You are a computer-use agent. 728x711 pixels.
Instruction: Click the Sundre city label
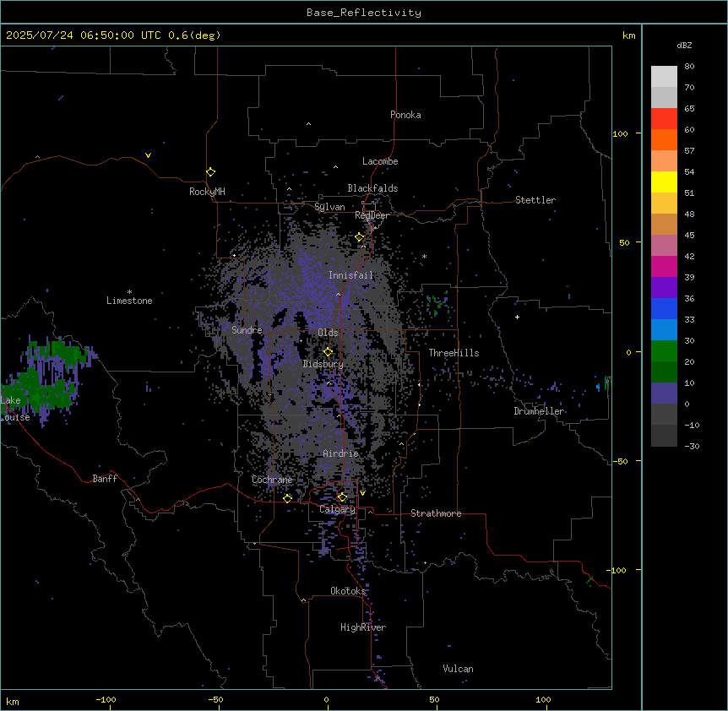pos(247,330)
